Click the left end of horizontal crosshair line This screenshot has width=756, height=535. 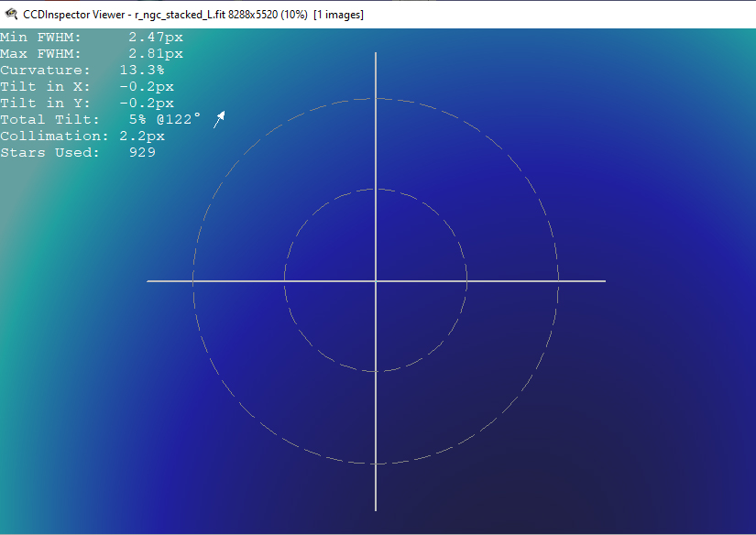coord(148,280)
